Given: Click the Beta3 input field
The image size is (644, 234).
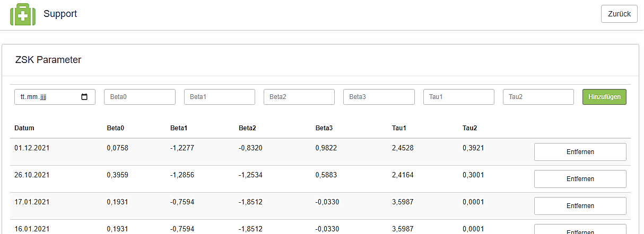Looking at the screenshot, I should coord(379,97).
